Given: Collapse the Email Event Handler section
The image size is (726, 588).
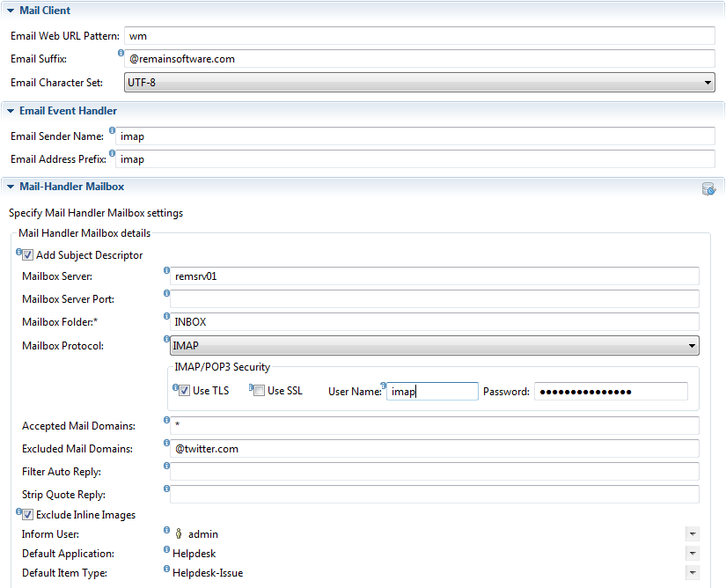Looking at the screenshot, I should (x=11, y=111).
